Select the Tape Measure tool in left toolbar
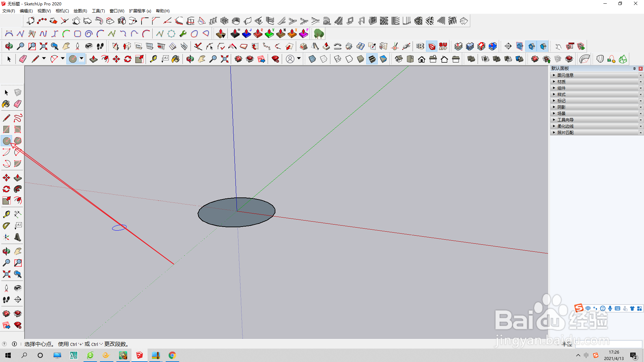 (x=6, y=214)
